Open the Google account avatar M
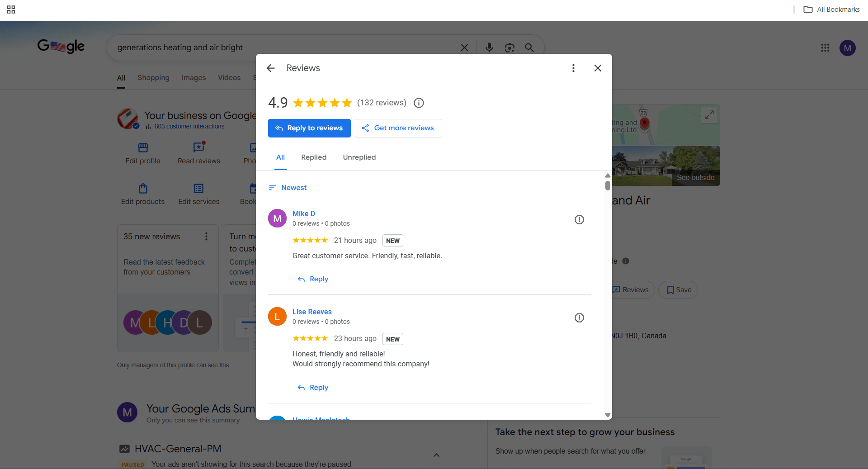Screen dimensions: 868x469 (x=848, y=47)
